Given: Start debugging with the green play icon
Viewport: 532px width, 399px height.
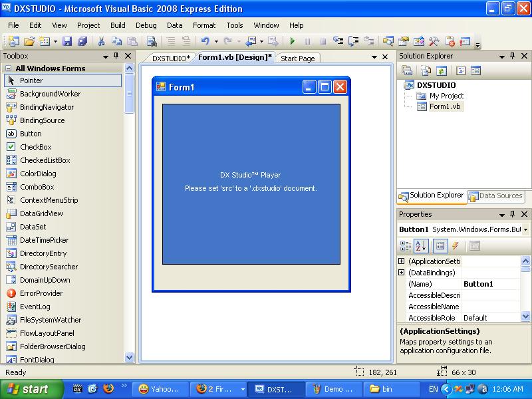Looking at the screenshot, I should [x=293, y=41].
